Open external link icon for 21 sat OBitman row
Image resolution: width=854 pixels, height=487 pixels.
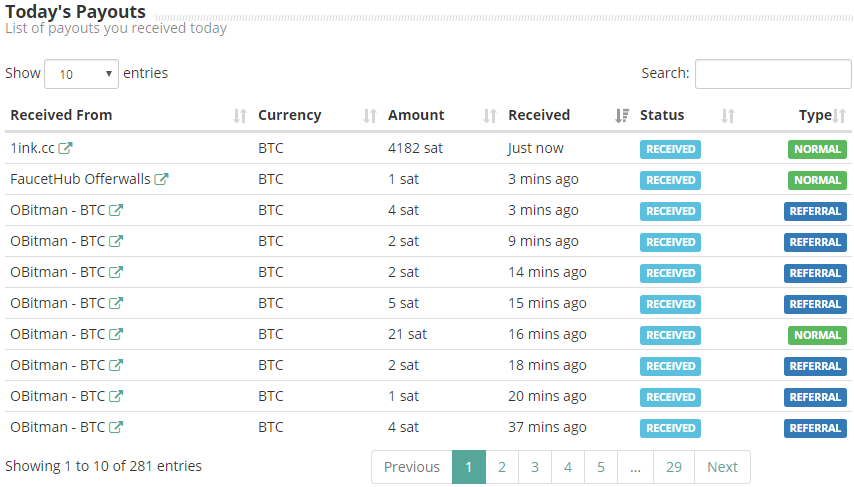116,334
